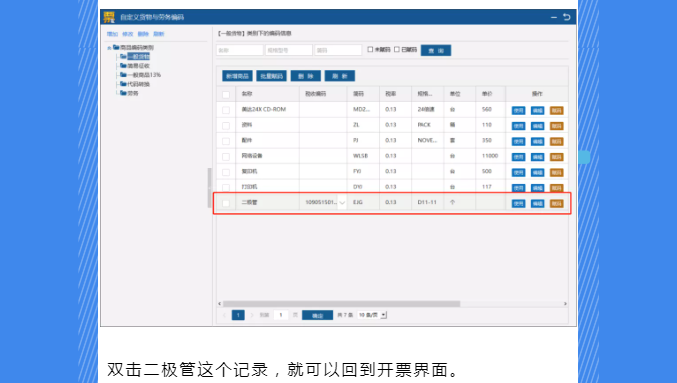Click orange 赋码 button in PJ row
The height and width of the screenshot is (383, 677).
[557, 142]
